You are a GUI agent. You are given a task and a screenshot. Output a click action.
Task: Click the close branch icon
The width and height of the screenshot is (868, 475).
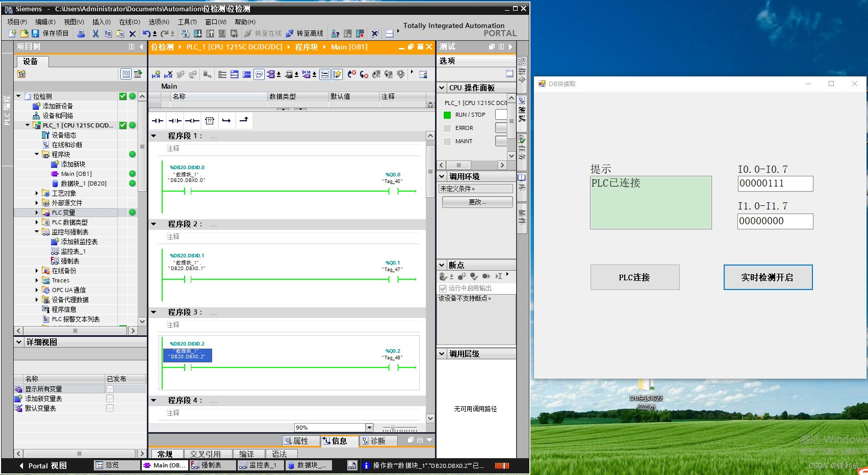244,121
